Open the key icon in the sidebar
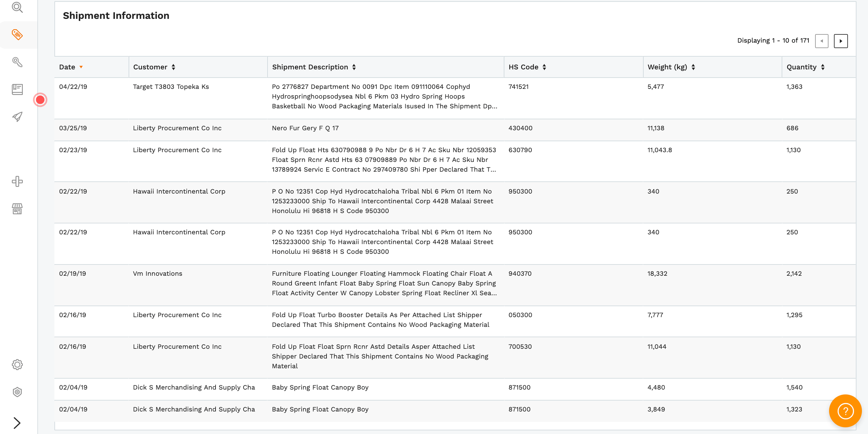The image size is (868, 434). [17, 62]
